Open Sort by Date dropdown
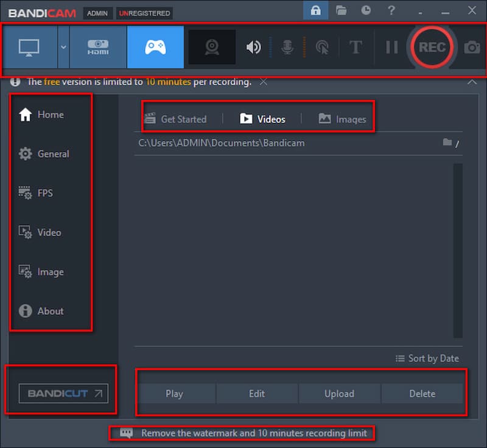Screen dimensions: 487x448 (x=427, y=359)
